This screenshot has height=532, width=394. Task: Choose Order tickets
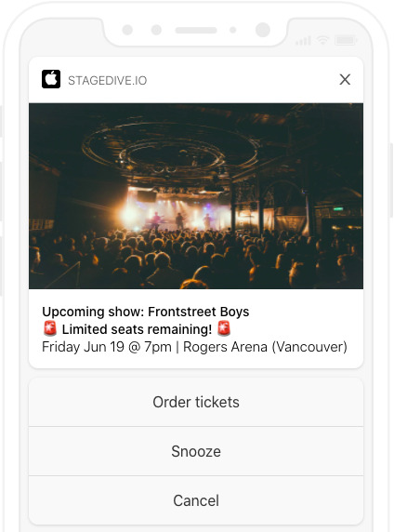196,402
